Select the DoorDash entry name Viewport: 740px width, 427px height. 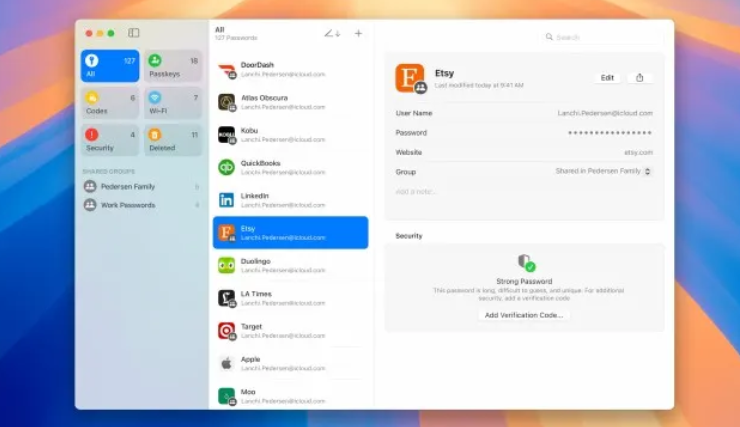tap(257, 65)
